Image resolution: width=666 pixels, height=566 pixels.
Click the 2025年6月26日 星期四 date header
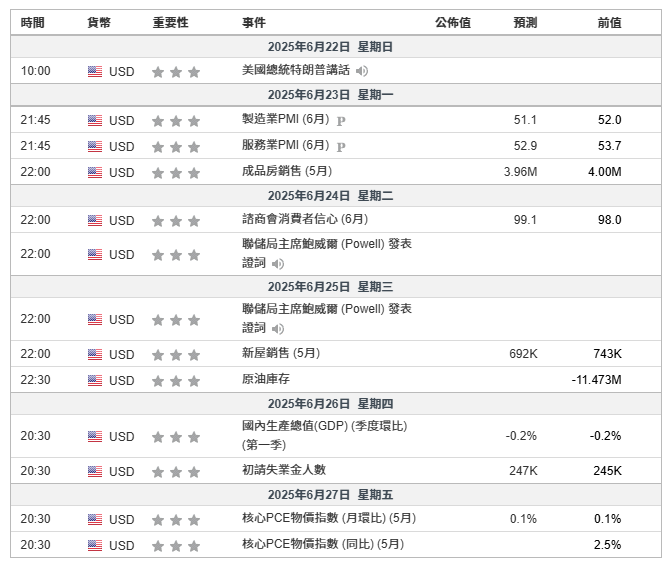point(330,404)
